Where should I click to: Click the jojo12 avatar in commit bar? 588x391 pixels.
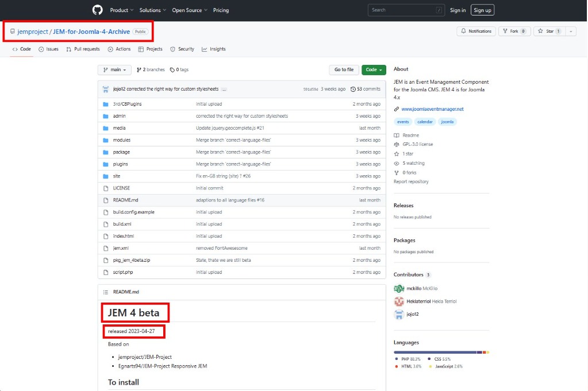pyautogui.click(x=106, y=89)
